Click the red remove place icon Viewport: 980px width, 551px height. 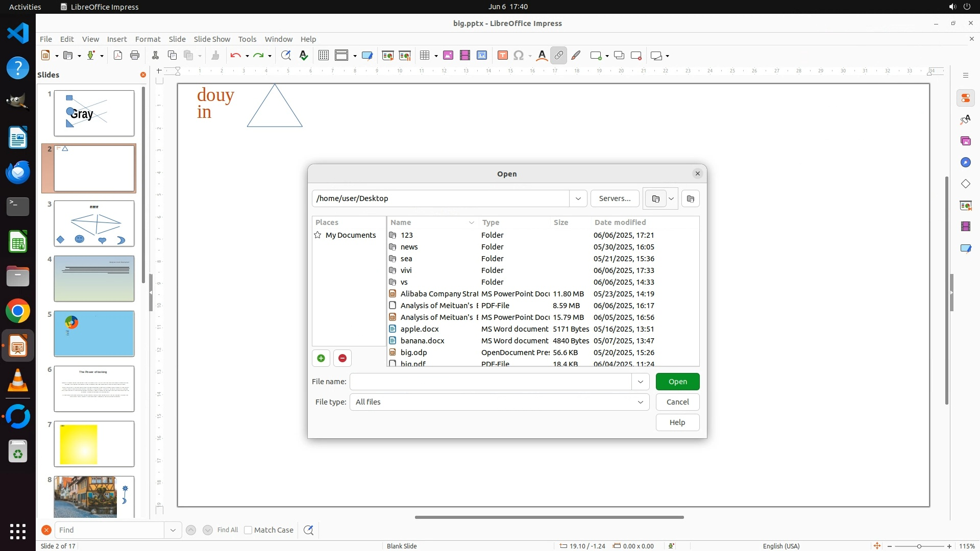click(342, 358)
